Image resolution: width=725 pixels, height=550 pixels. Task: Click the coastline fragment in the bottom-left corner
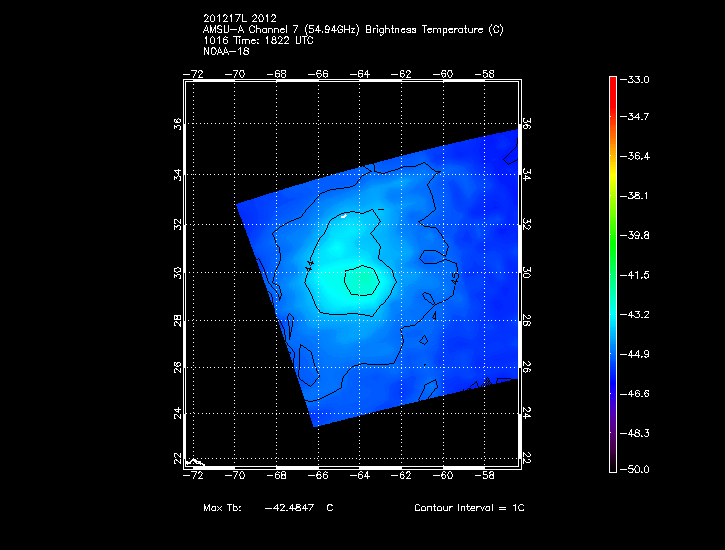click(196, 462)
